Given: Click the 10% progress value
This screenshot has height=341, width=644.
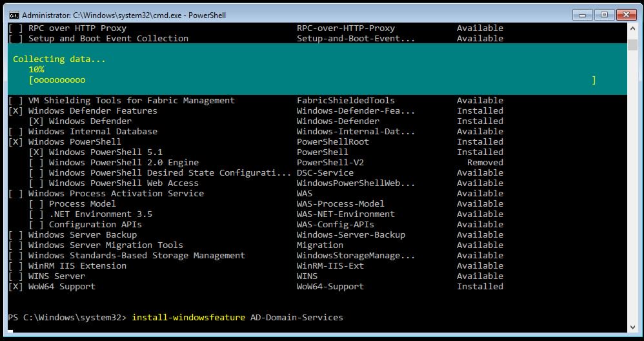Looking at the screenshot, I should (x=36, y=70).
